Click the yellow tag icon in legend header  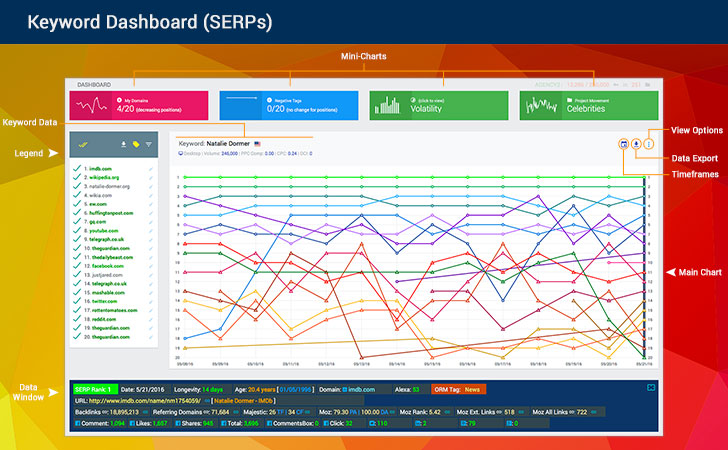tap(136, 144)
